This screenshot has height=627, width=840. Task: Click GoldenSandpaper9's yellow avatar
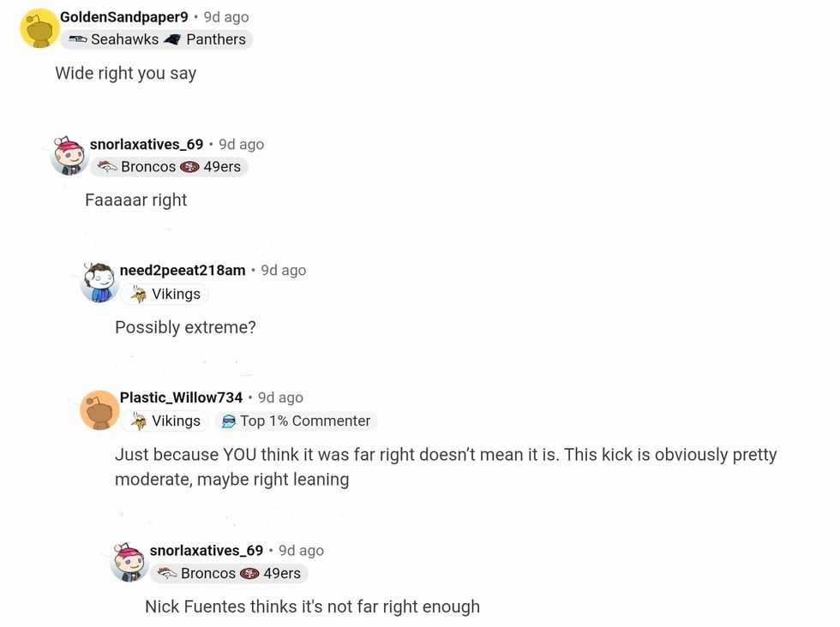coord(39,28)
